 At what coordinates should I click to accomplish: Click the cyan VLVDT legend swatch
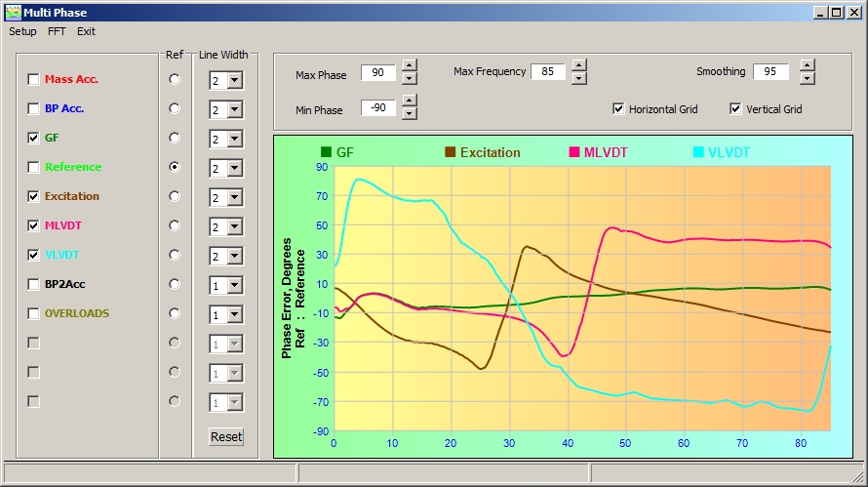point(698,152)
